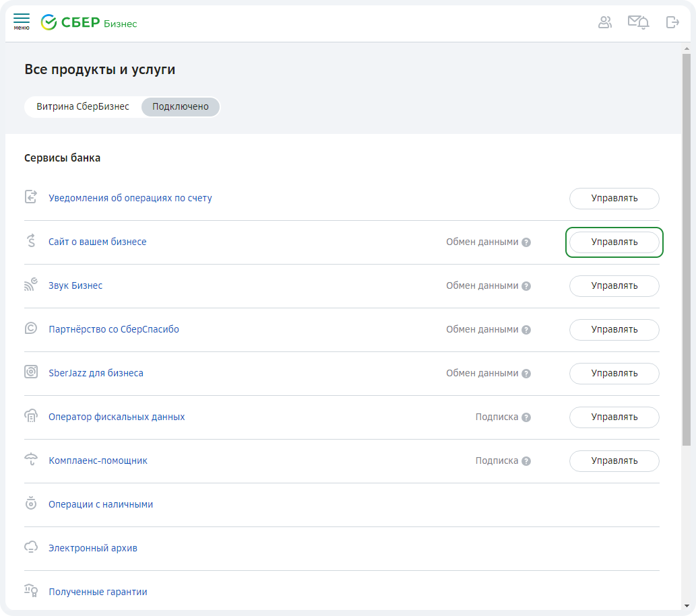The width and height of the screenshot is (696, 616).
Task: Open the Комплаенс-помощник link
Action: (98, 460)
